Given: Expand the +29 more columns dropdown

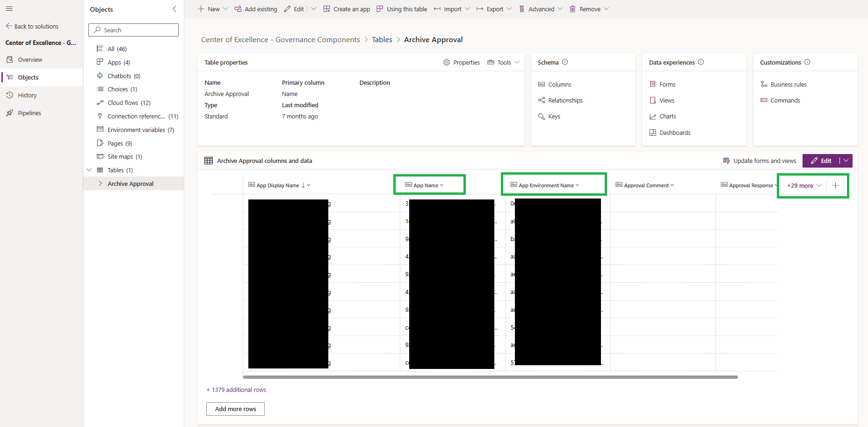Looking at the screenshot, I should tap(803, 185).
